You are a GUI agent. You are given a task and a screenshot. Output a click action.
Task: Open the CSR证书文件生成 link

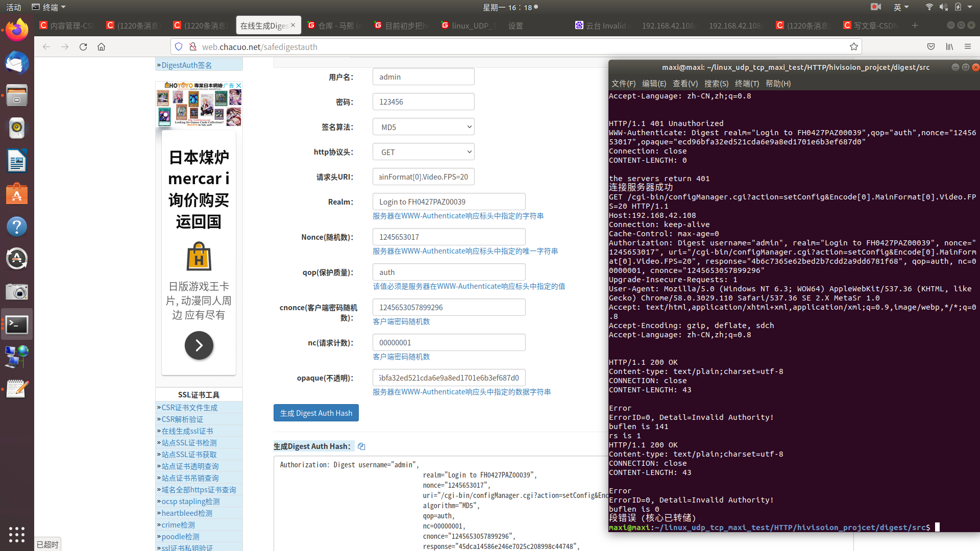189,408
